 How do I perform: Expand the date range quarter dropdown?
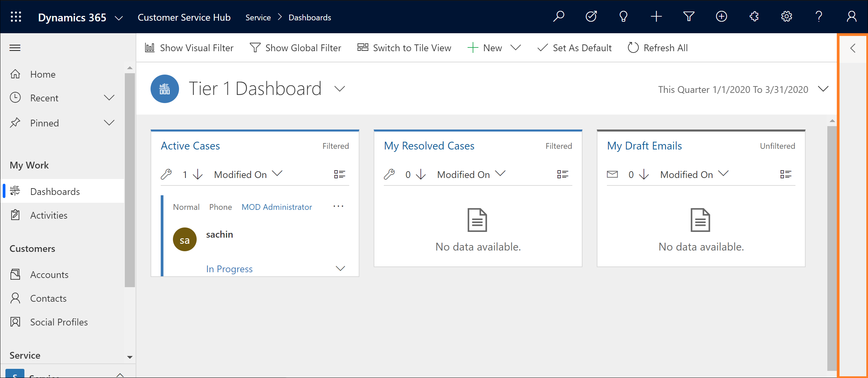[x=822, y=89]
